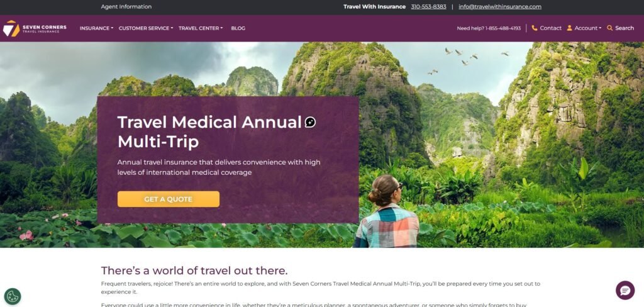Email info@travelwithinsurance.com link
The width and height of the screenshot is (644, 307).
[x=500, y=6]
